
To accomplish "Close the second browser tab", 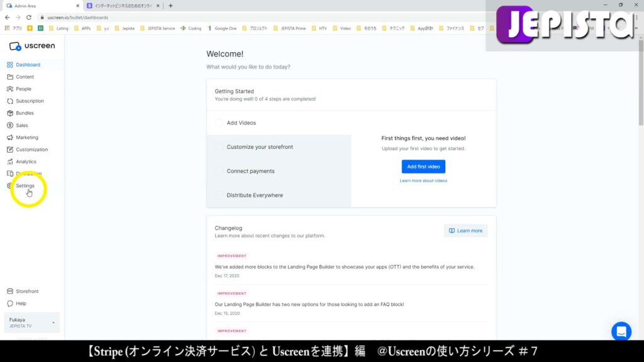I will click(x=158, y=6).
